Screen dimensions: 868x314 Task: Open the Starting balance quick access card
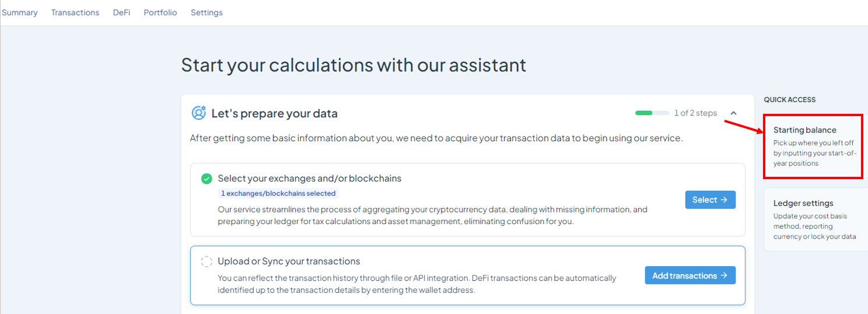tap(813, 146)
